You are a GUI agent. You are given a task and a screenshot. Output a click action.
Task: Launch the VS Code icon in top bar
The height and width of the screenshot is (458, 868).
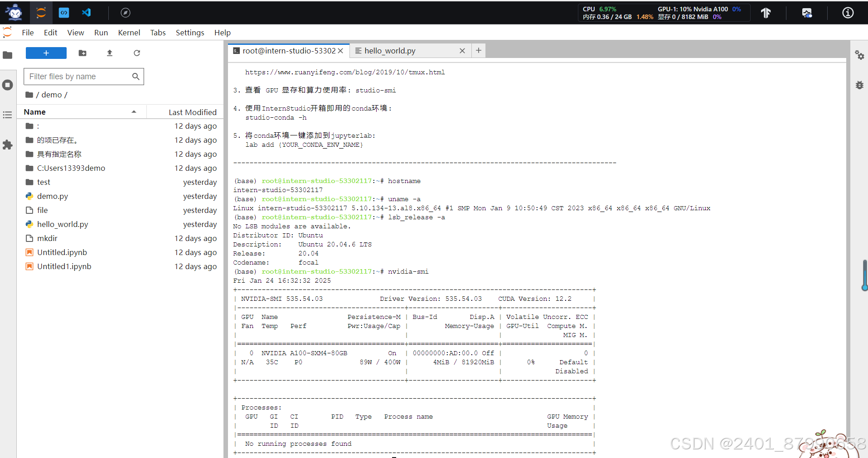click(x=86, y=13)
